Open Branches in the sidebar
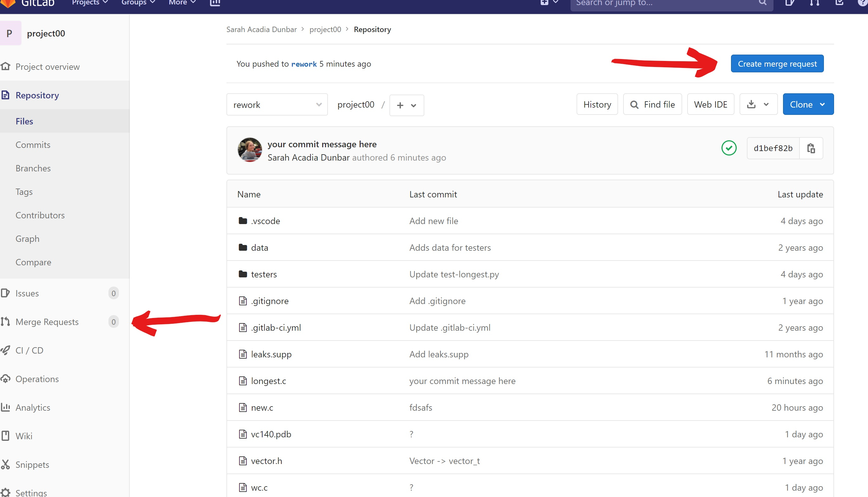 point(33,168)
